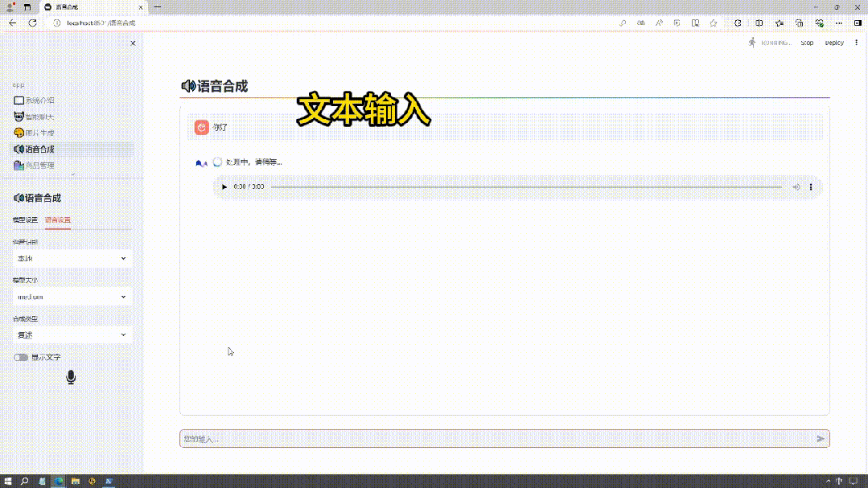
Task: Play the generated audio clip
Action: (x=224, y=187)
